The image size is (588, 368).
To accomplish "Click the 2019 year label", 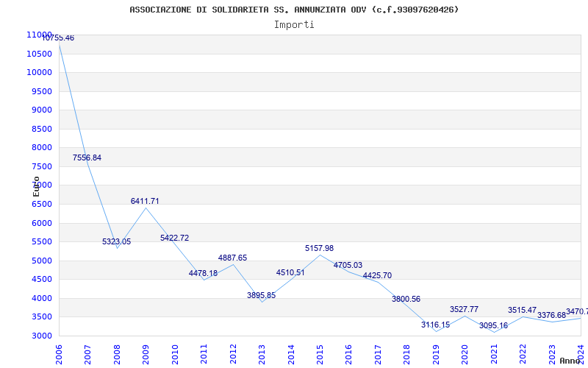I will pos(436,355).
